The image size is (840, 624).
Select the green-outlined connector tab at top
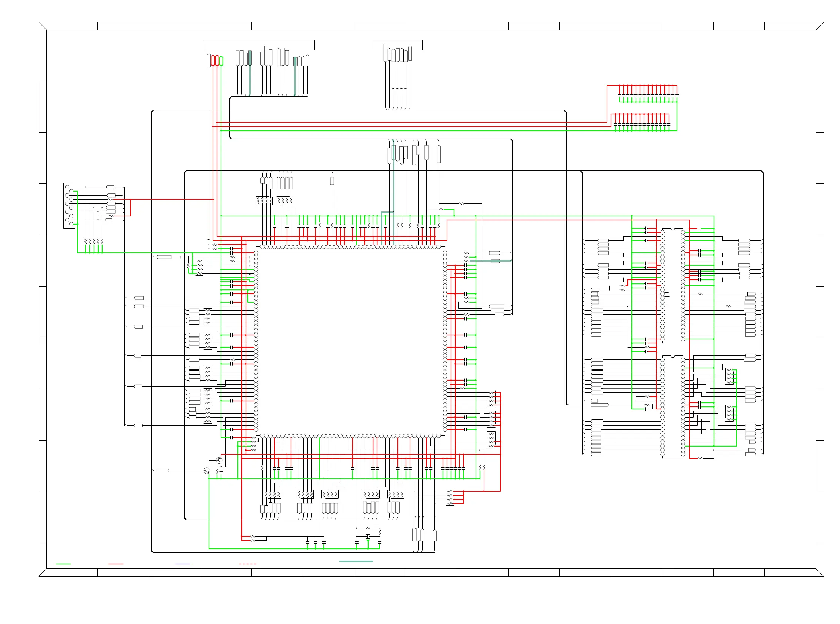[x=221, y=61]
